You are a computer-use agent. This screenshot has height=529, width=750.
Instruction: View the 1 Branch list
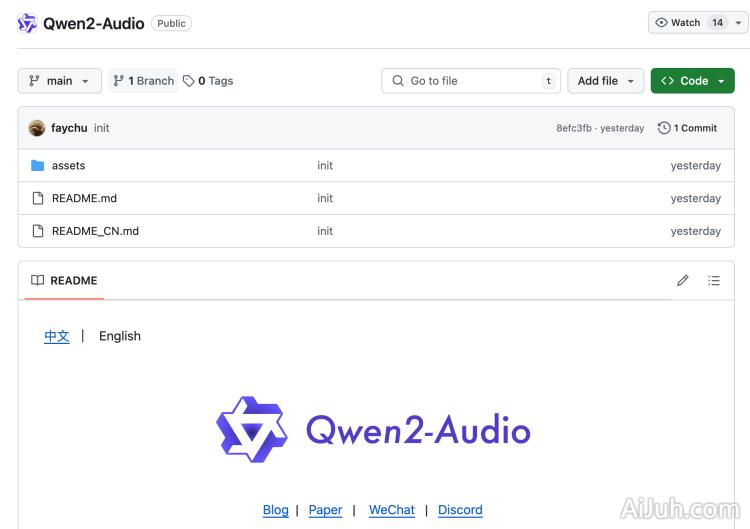pyautogui.click(x=143, y=81)
